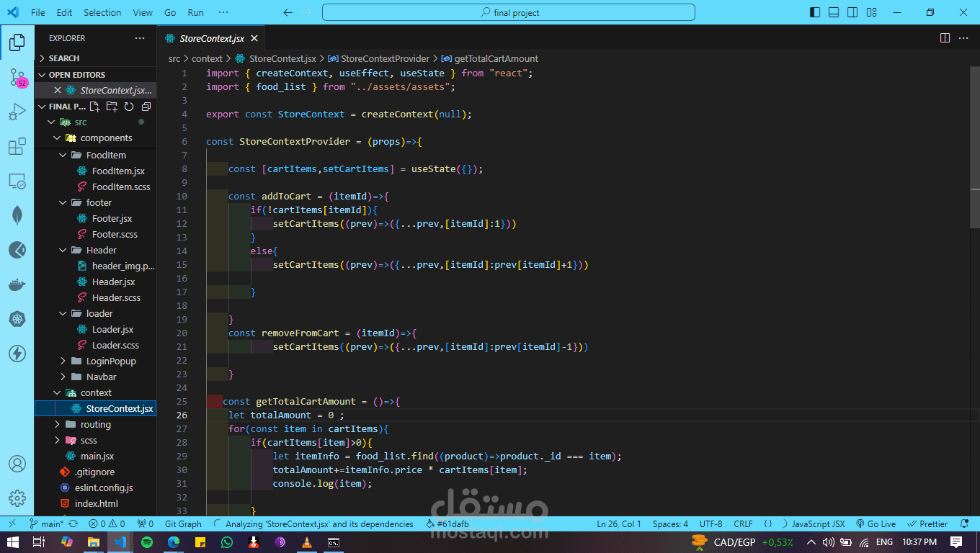Open the remote window indicator
The width and height of the screenshot is (980, 553).
coord(12,524)
